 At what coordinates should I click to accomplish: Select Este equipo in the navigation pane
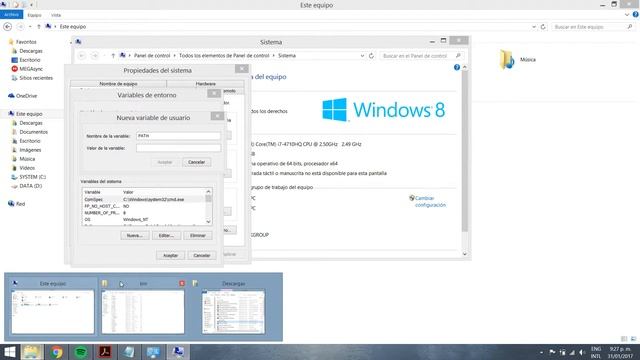[29, 114]
